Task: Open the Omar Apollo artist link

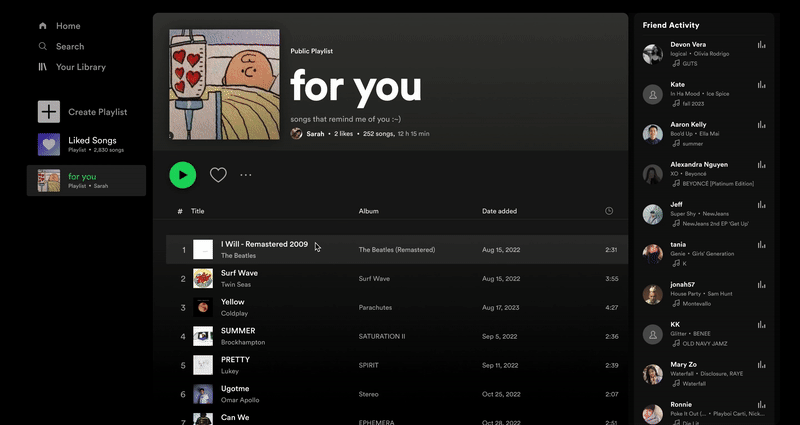Action: coord(240,400)
